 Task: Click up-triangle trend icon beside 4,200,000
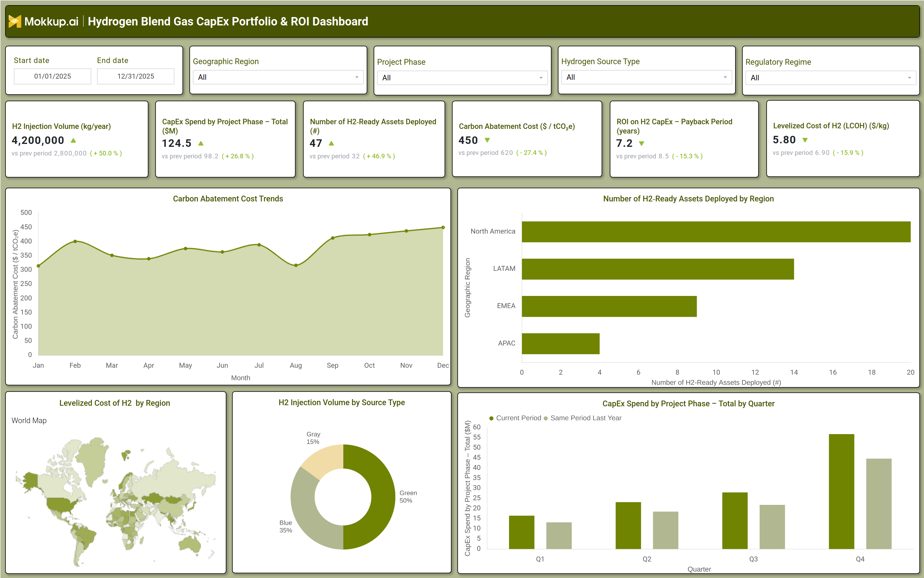73,141
